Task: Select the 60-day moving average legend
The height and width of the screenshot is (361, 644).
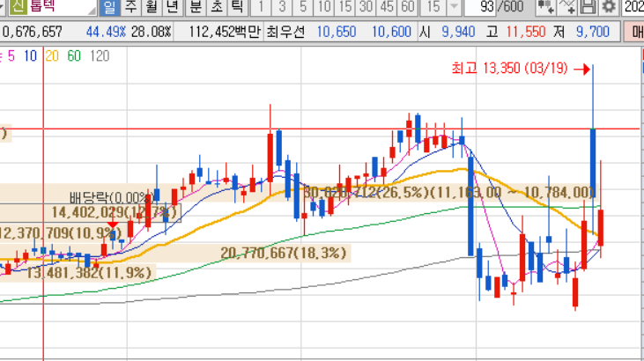Action: tap(74, 55)
